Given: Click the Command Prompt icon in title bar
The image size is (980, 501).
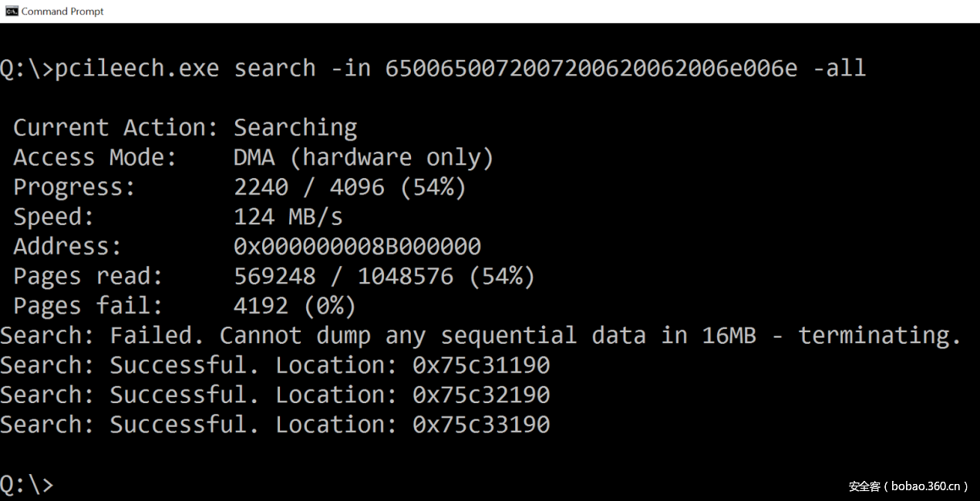Looking at the screenshot, I should point(12,11).
